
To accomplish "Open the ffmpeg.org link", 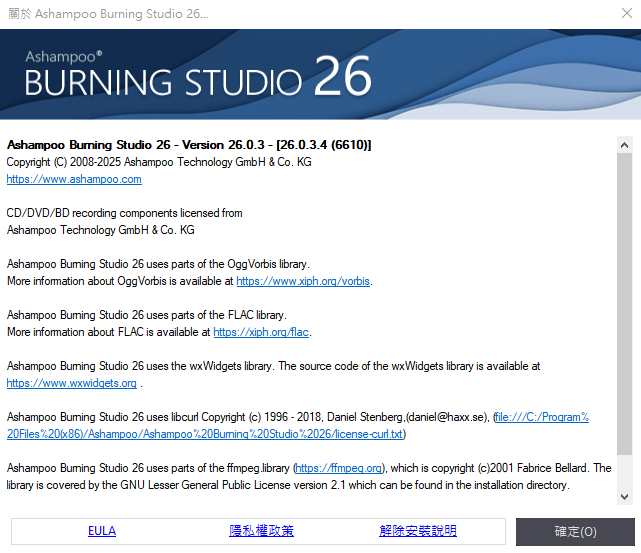I will (338, 468).
